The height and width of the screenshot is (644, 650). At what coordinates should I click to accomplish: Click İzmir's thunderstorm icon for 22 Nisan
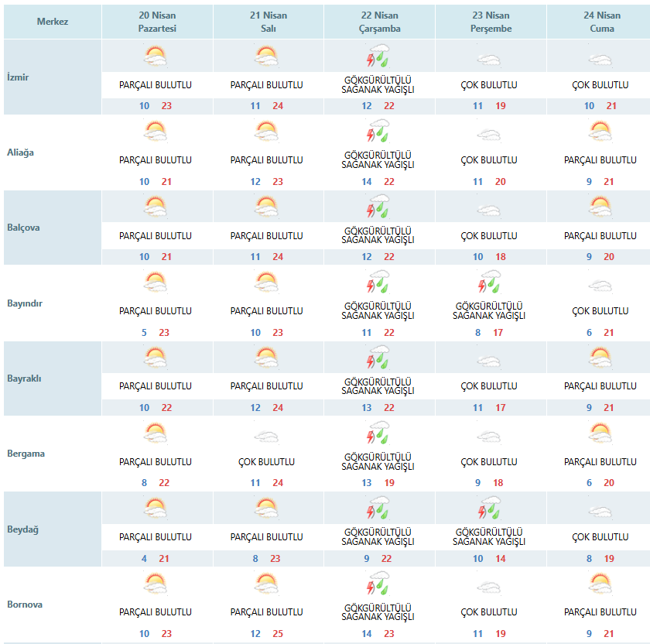coord(378,57)
